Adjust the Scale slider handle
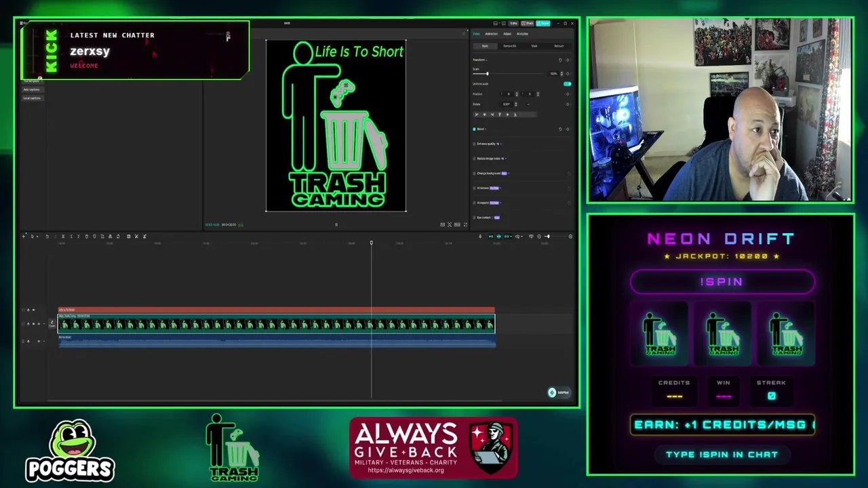868x488 pixels. click(x=488, y=74)
